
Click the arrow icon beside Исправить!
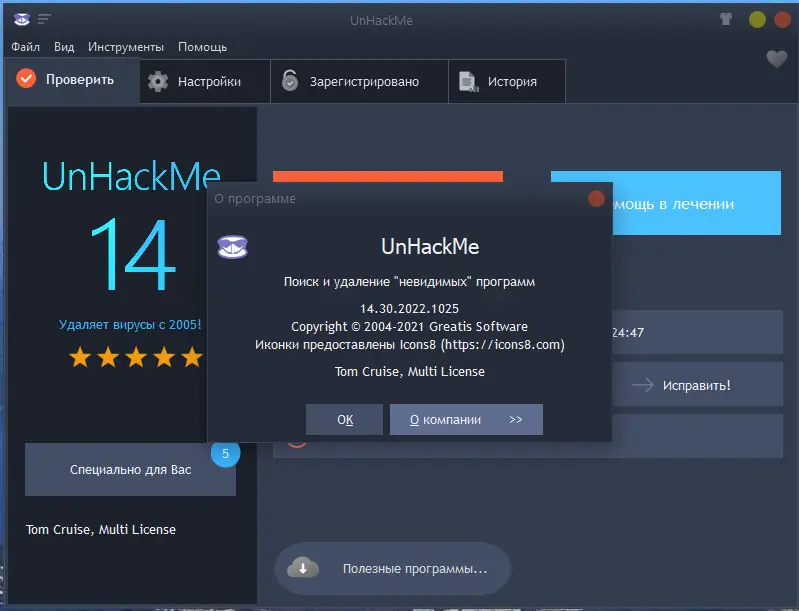[643, 385]
